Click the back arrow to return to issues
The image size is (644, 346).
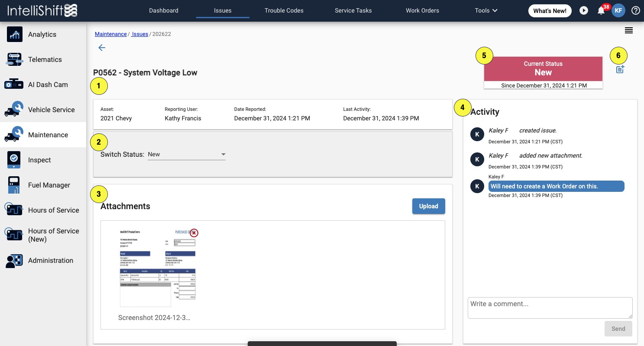point(102,48)
